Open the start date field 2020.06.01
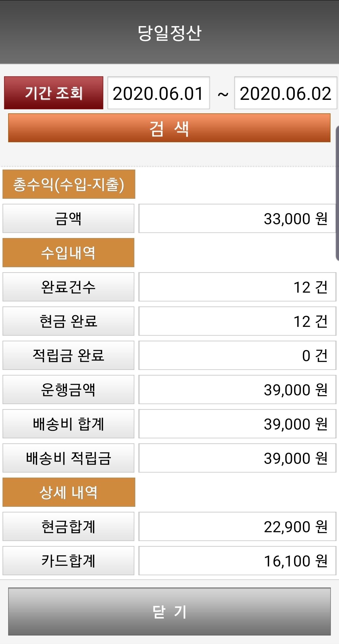This screenshot has height=644, width=339. 159,93
